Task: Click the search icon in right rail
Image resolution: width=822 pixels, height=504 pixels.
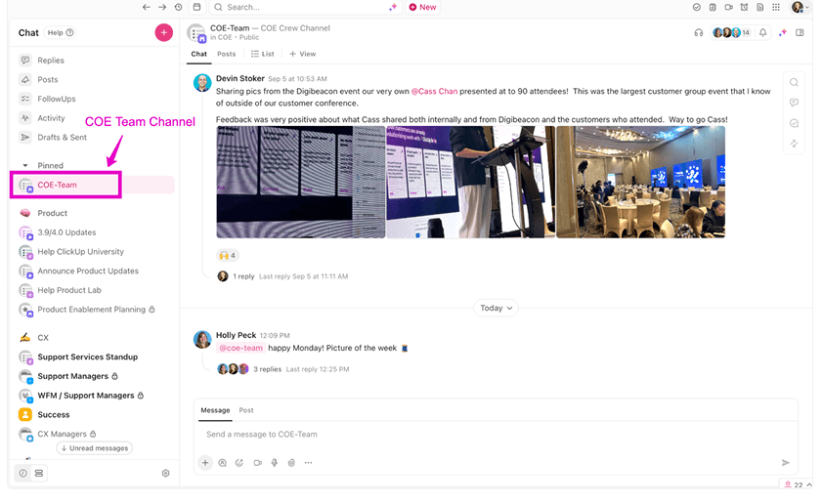Action: click(795, 82)
